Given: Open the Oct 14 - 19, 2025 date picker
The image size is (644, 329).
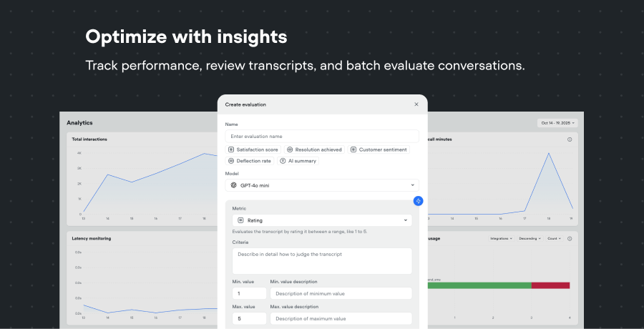Looking at the screenshot, I should (x=557, y=123).
